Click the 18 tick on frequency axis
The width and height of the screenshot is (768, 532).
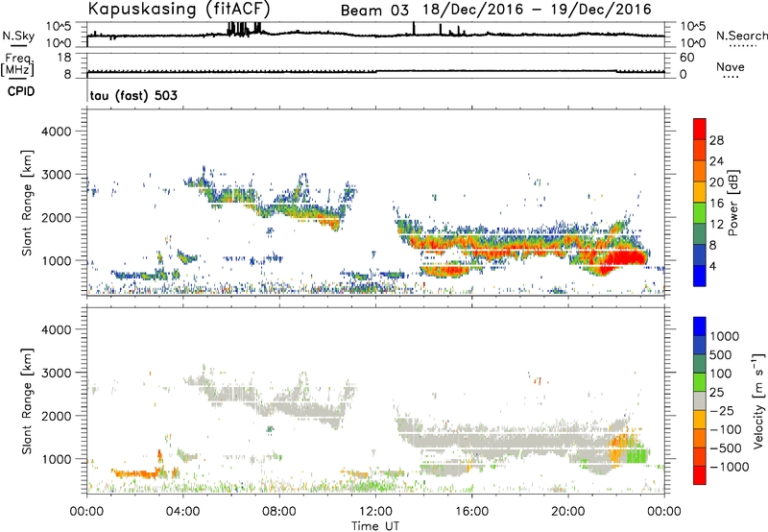tap(63, 58)
